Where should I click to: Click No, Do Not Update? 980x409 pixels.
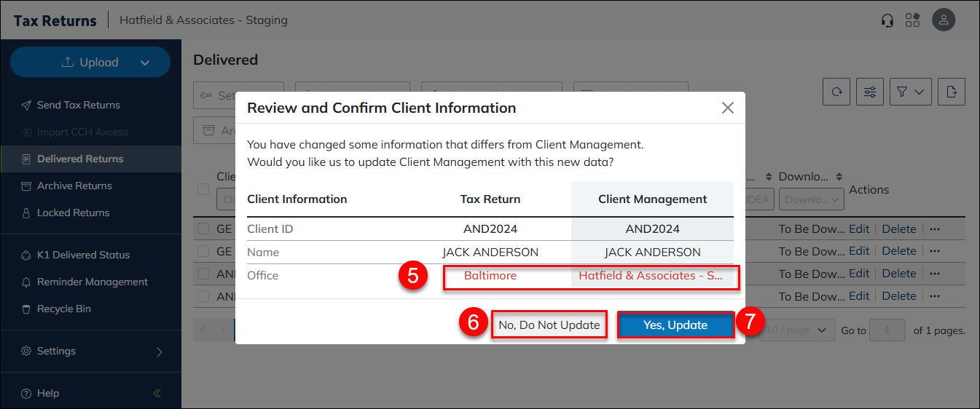pos(549,325)
